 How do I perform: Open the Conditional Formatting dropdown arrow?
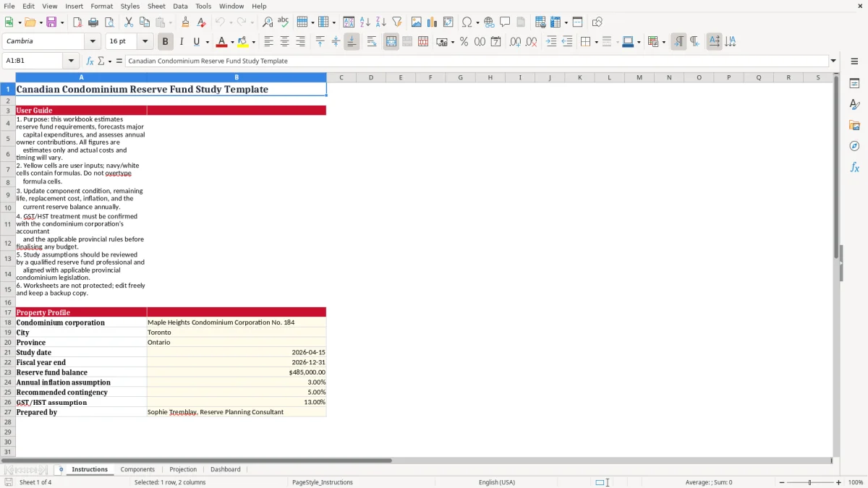663,42
